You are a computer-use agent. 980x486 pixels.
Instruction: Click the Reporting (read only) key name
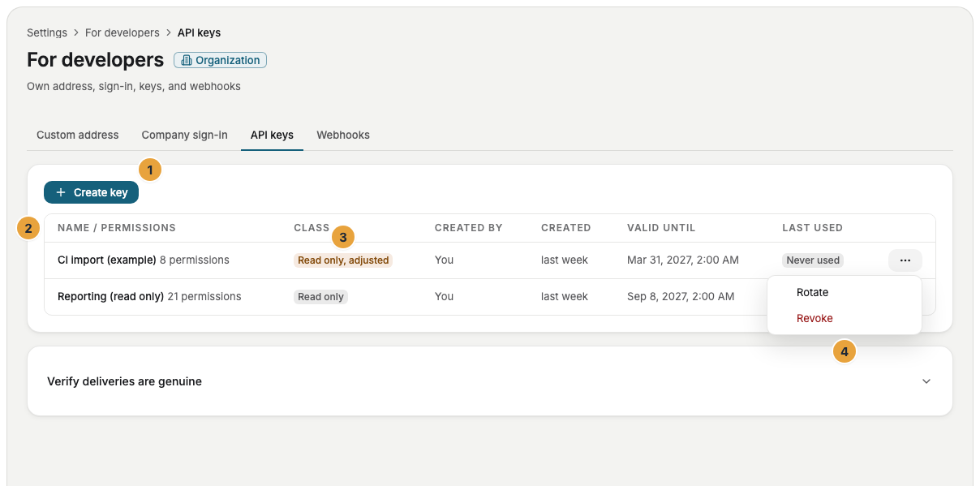pos(110,297)
